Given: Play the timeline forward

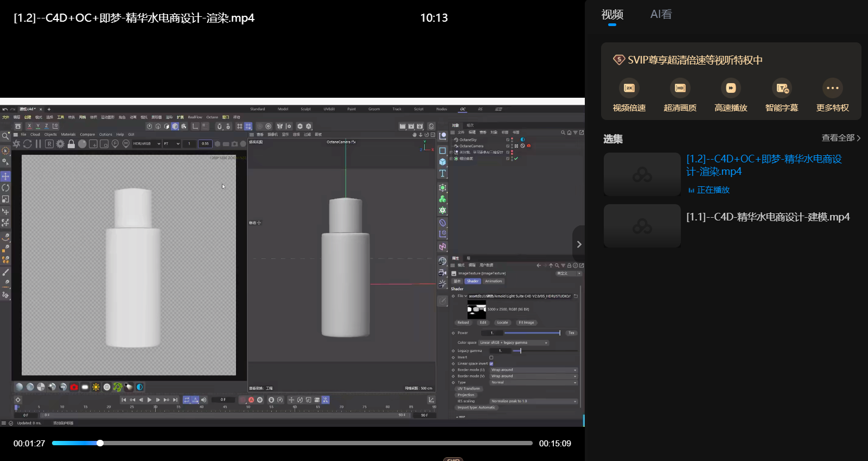Looking at the screenshot, I should 150,400.
